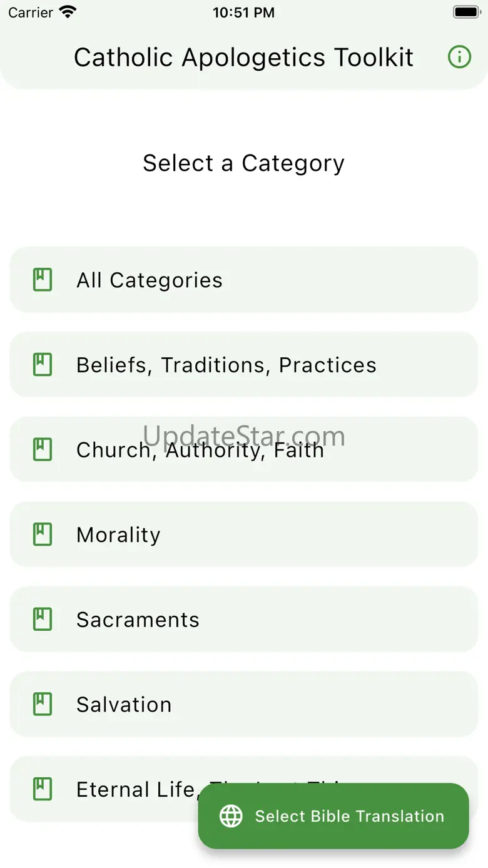This screenshot has width=488, height=868.
Task: Click the bookmark icon beside Morality
Action: point(43,534)
